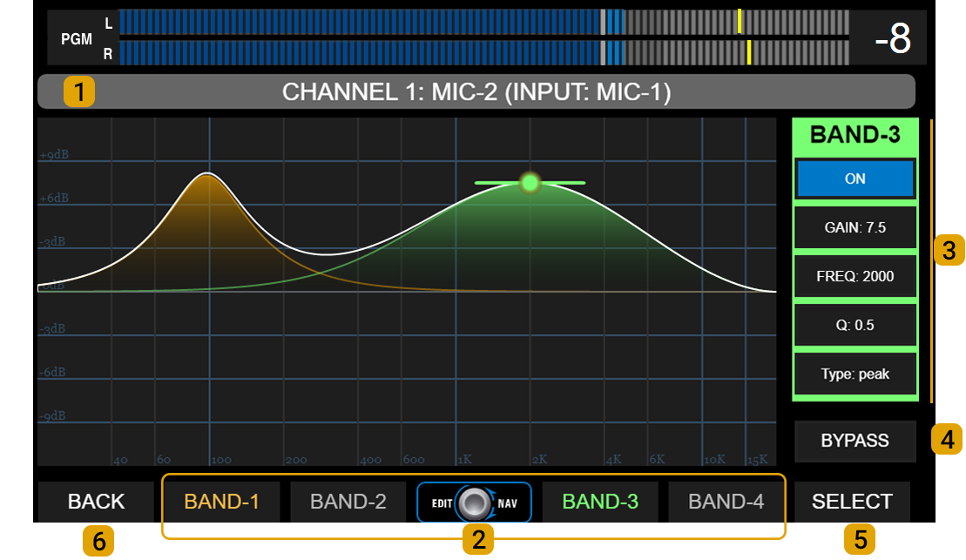Viewport: 966px width, 560px height.
Task: Click the rotary knob between EDIT and NAV
Action: (x=474, y=503)
